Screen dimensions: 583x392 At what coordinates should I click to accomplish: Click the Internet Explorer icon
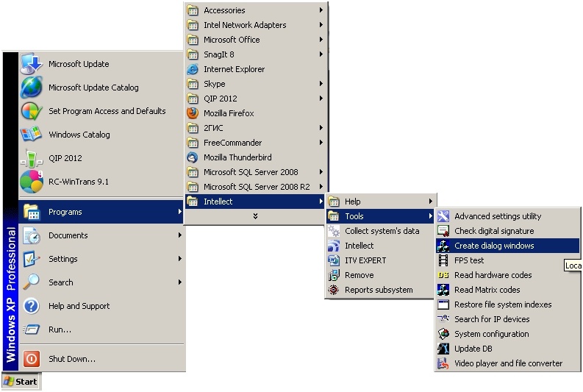click(193, 69)
